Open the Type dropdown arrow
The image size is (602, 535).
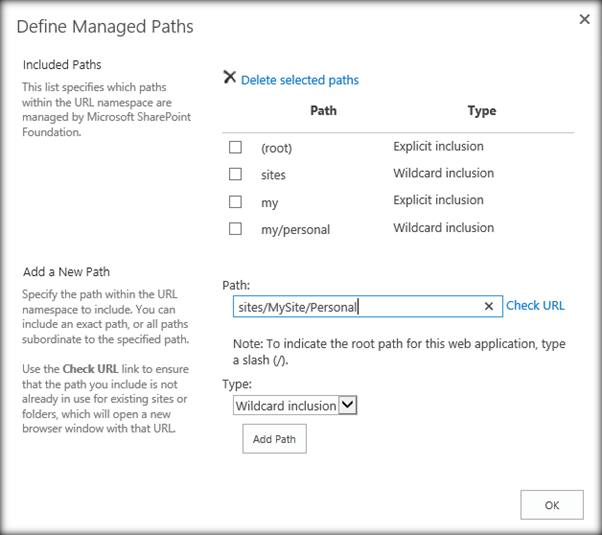347,405
